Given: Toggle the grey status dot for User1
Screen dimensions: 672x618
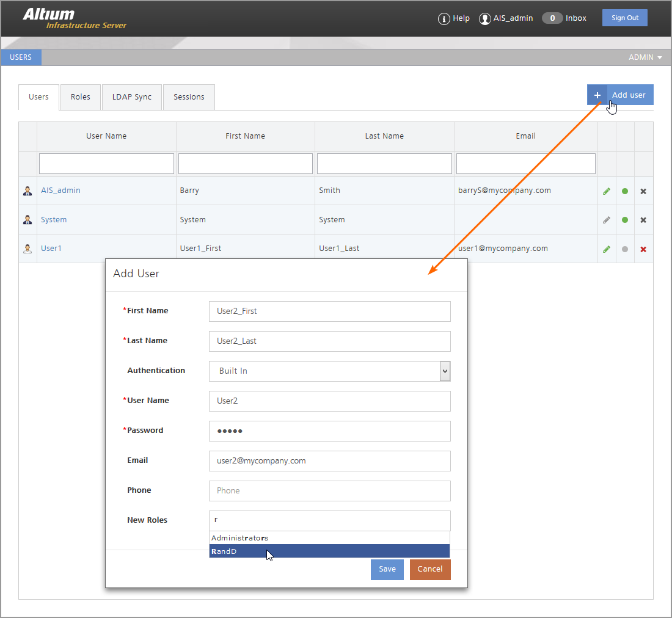Looking at the screenshot, I should tap(625, 249).
